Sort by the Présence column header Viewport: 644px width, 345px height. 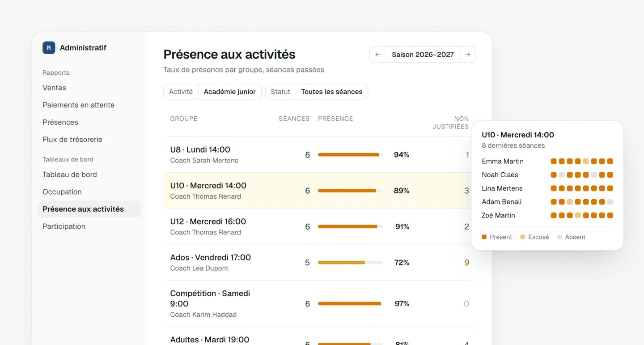tap(335, 119)
